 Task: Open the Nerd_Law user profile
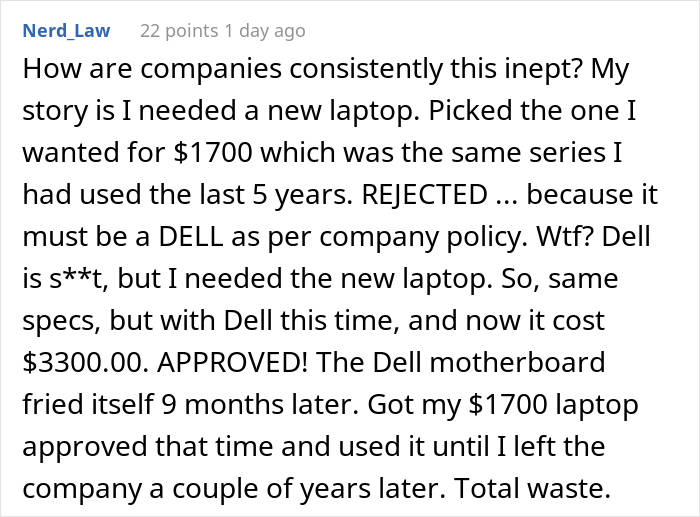pyautogui.click(x=65, y=32)
